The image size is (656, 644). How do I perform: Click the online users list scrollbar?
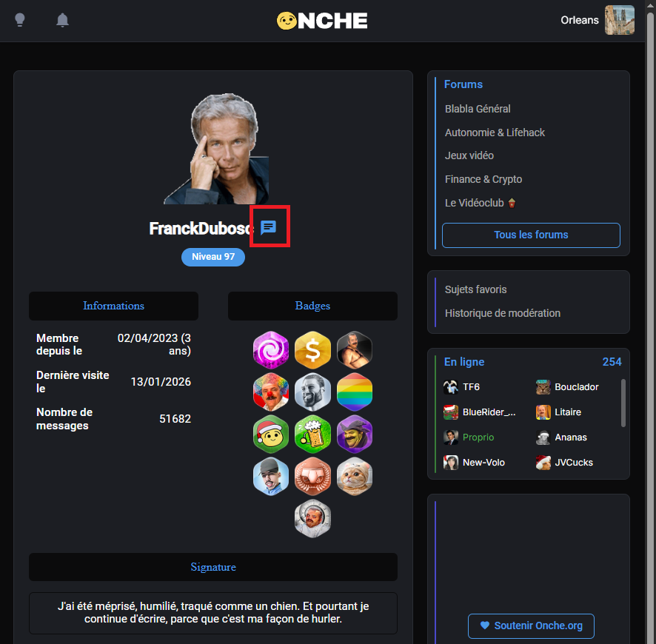pos(623,403)
